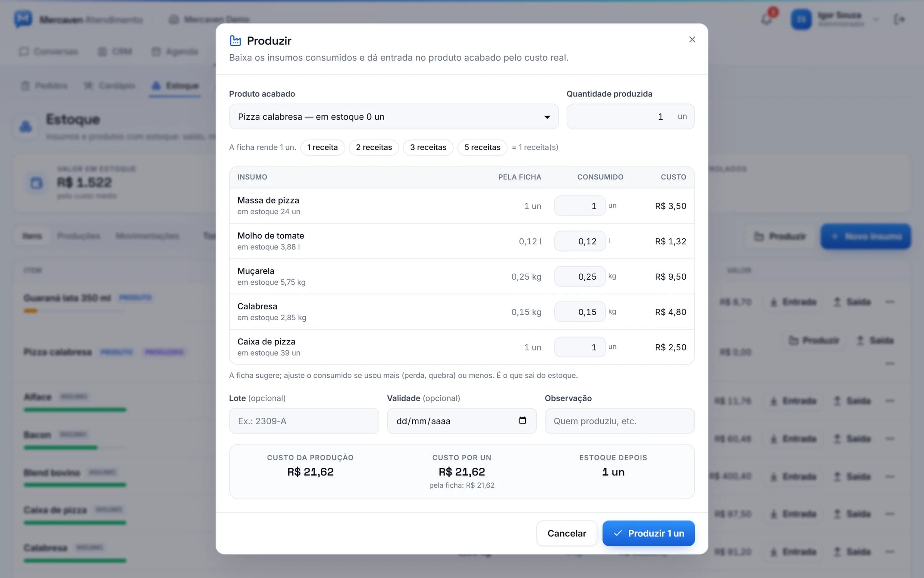Viewport: 924px width, 578px height.
Task: Click the Saída button in Pizza calabresa row
Action: (x=875, y=340)
